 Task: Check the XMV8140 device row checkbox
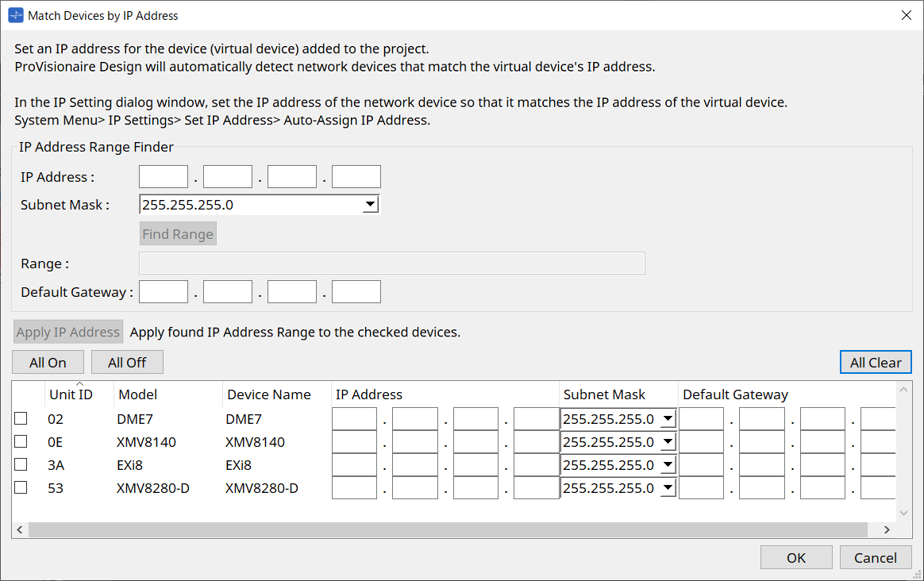pyautogui.click(x=20, y=441)
